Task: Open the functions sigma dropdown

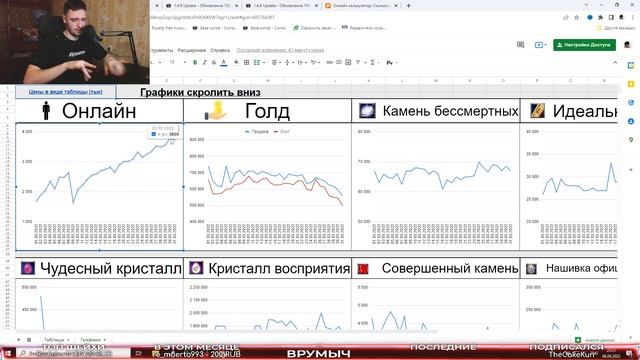Action: [x=373, y=62]
